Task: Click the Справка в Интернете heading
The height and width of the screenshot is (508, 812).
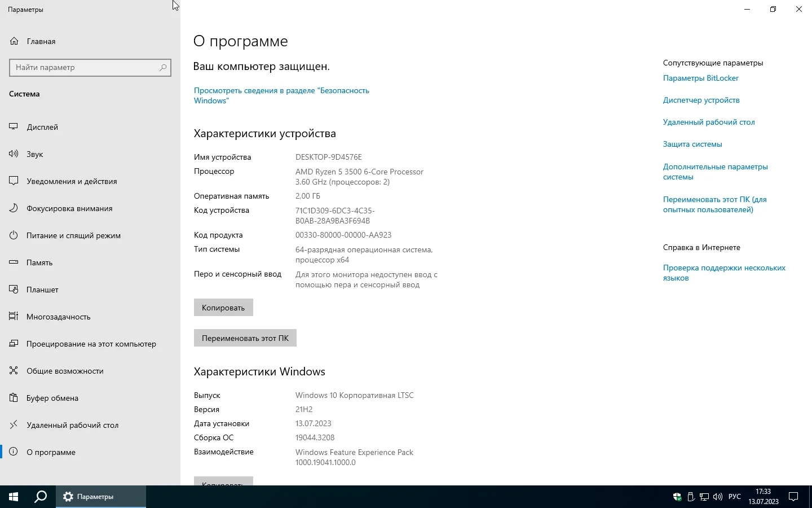Action: 701,248
